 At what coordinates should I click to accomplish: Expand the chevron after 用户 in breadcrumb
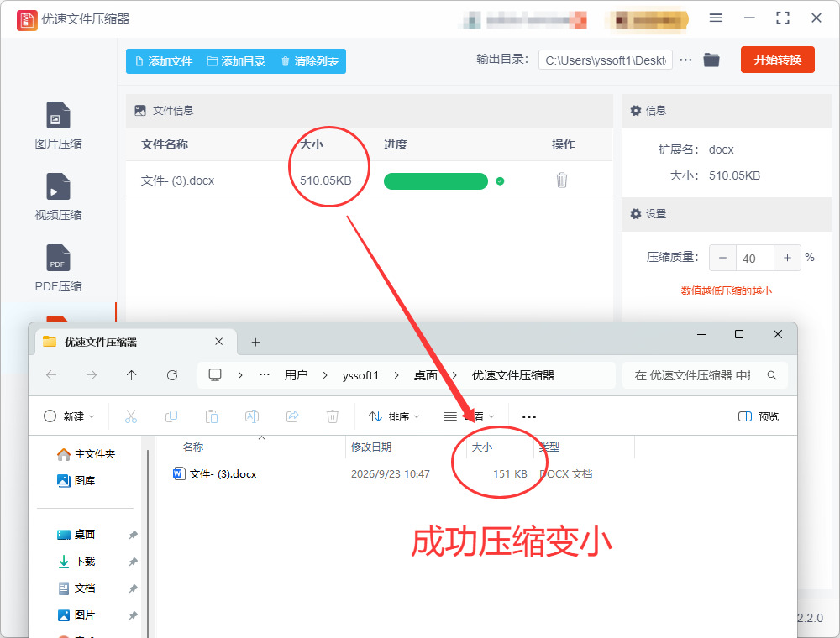coord(324,375)
